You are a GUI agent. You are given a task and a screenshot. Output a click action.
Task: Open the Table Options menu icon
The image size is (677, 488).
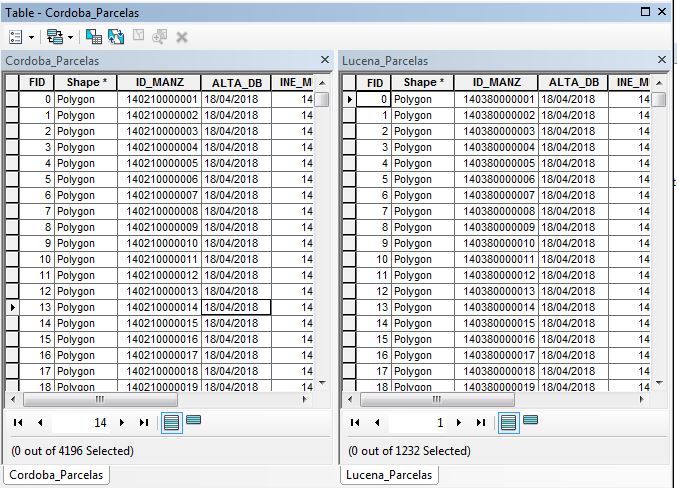click(16, 36)
